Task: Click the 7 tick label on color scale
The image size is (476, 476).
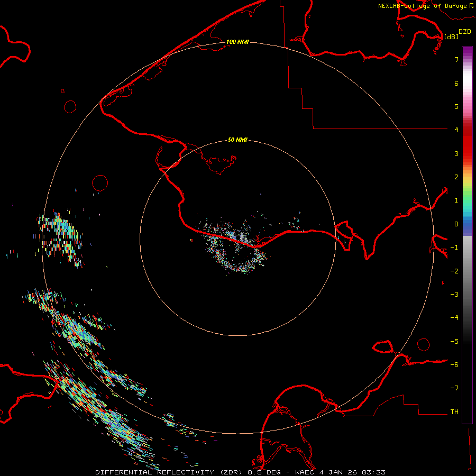Action: click(456, 59)
